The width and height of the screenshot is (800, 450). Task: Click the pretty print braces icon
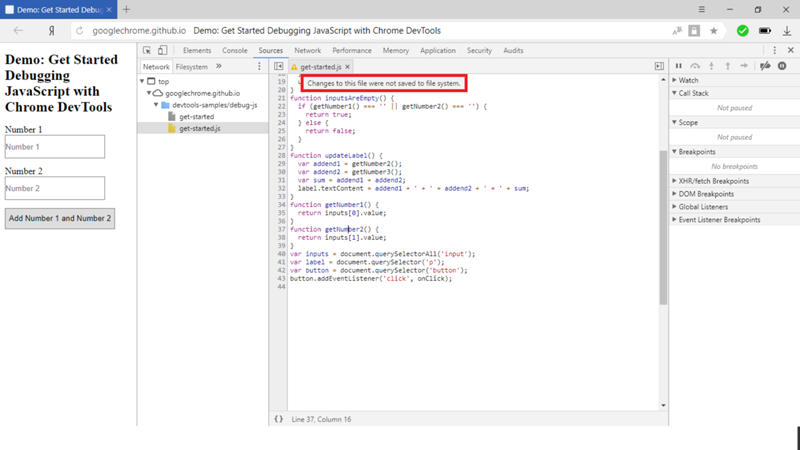(x=279, y=419)
